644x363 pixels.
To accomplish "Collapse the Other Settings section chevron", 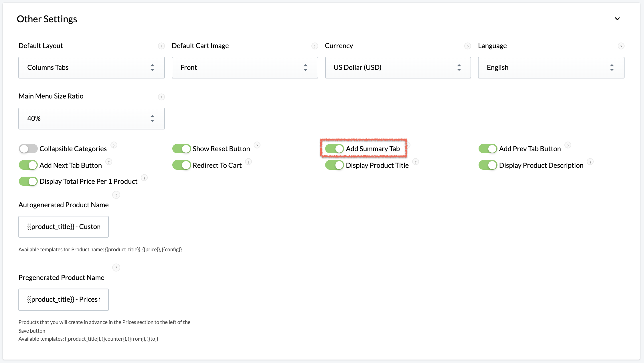I will coord(617,19).
